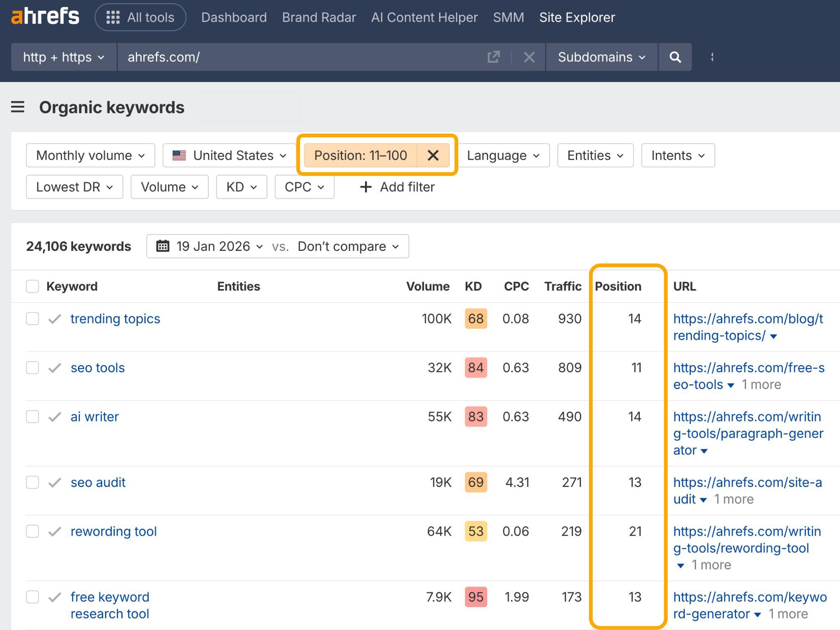Open the All tools grid menu
This screenshot has width=840, height=630.
140,17
